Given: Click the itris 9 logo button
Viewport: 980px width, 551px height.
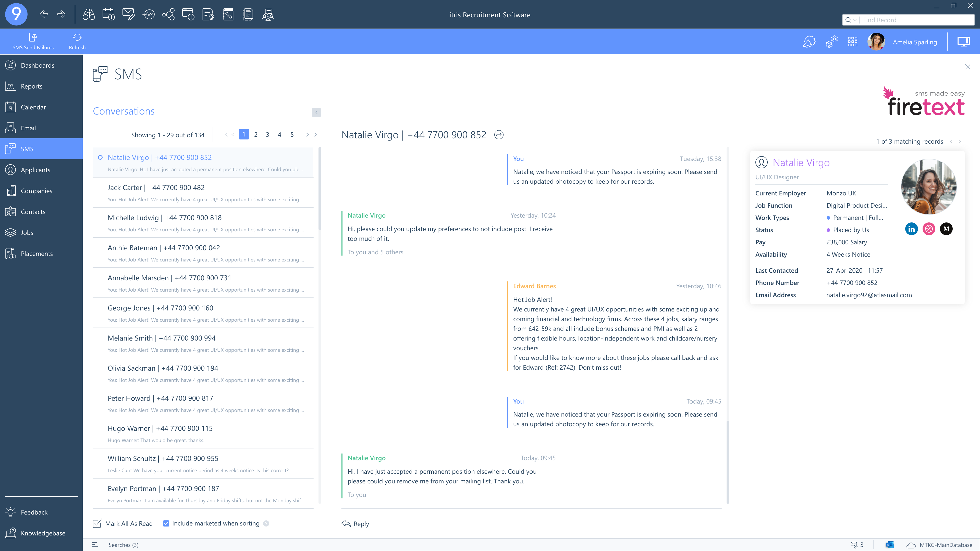Looking at the screenshot, I should [x=16, y=15].
